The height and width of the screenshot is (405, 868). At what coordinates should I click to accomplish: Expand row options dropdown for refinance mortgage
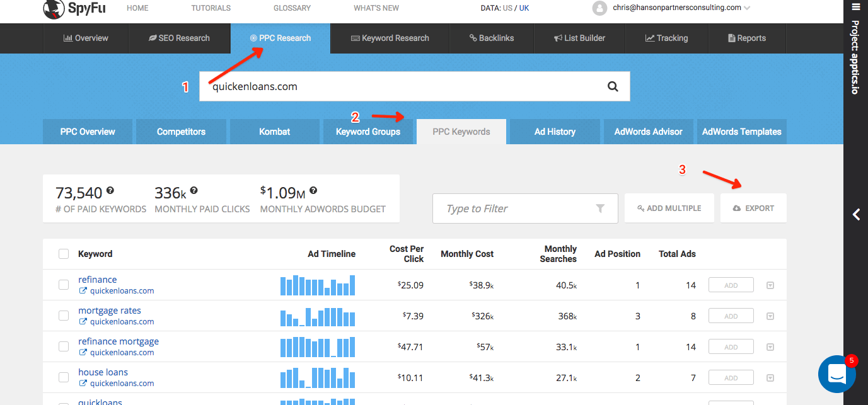pyautogui.click(x=770, y=347)
